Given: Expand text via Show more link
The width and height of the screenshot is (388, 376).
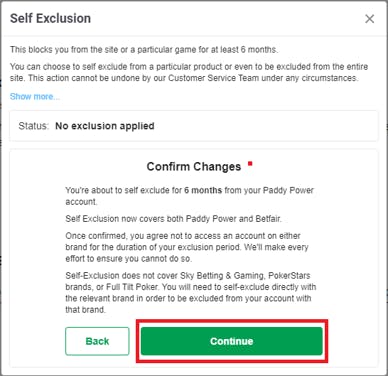Looking at the screenshot, I should pos(35,97).
